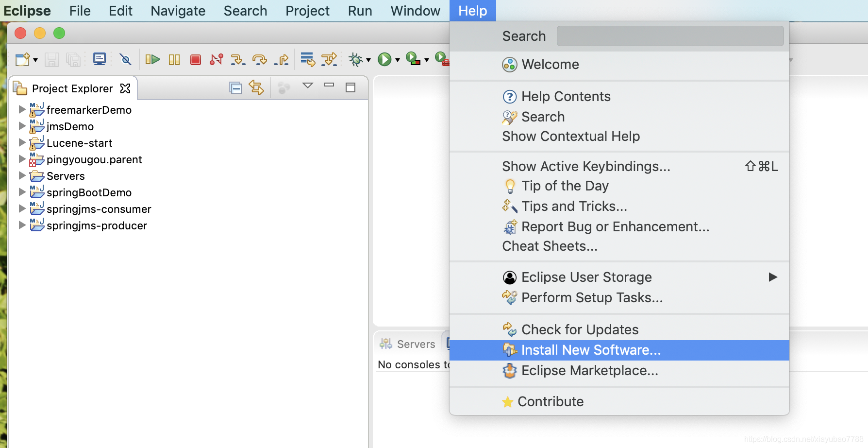Open the console monitor toolbar icon
The image size is (868, 448).
tap(100, 59)
